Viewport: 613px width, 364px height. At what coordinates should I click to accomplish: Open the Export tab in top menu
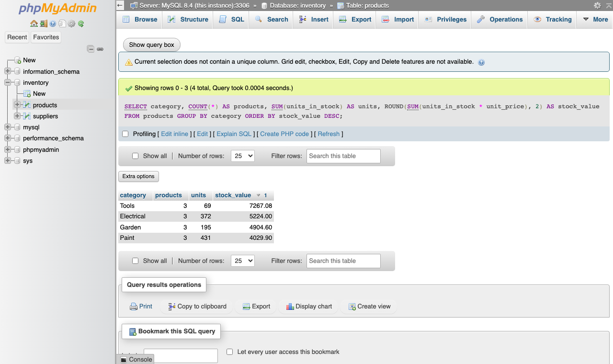tap(355, 20)
